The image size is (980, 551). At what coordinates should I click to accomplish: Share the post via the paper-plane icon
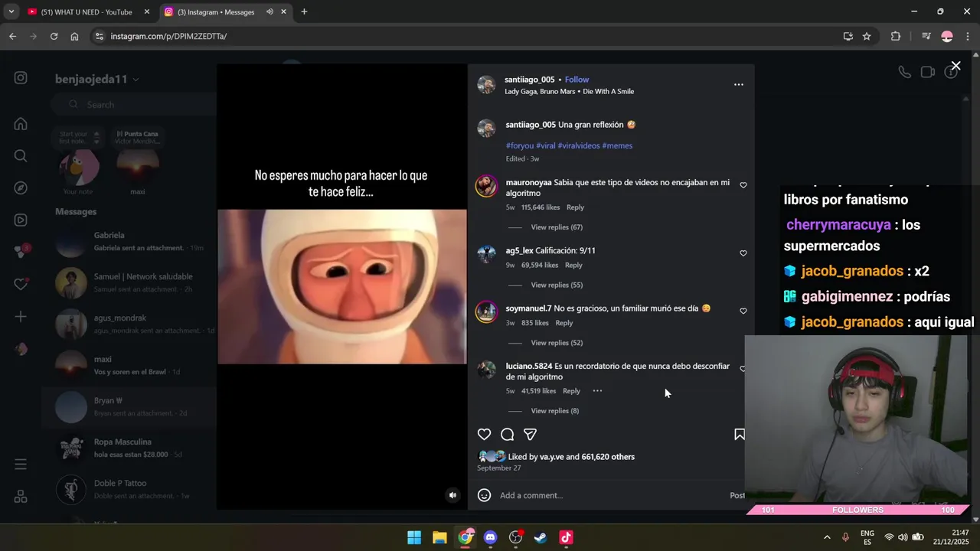[x=530, y=435]
